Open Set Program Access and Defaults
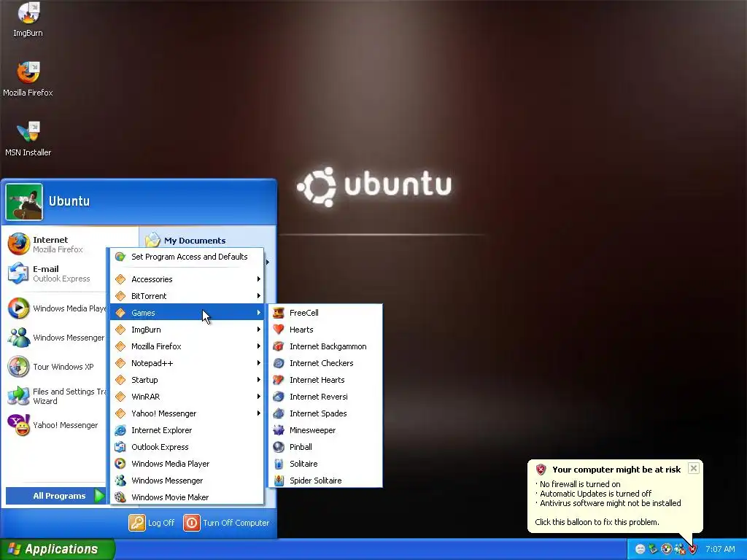 click(x=187, y=257)
